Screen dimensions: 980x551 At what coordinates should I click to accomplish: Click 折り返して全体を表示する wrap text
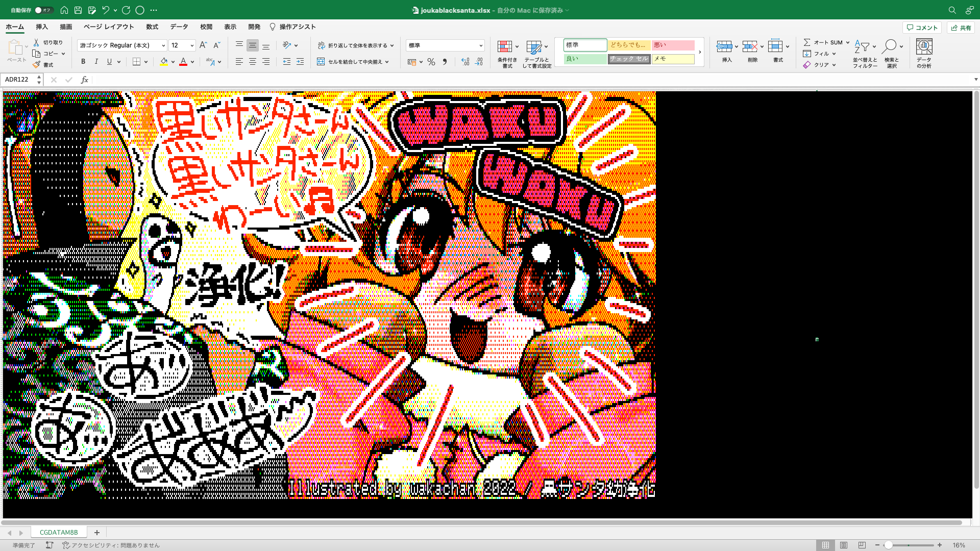[x=352, y=45]
